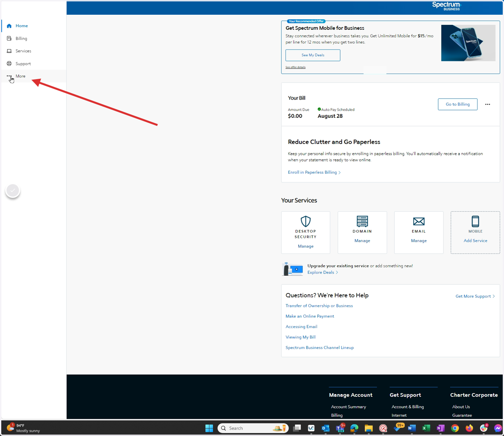This screenshot has width=504, height=436.
Task: Open Task View in the taskbar
Action: (x=297, y=428)
